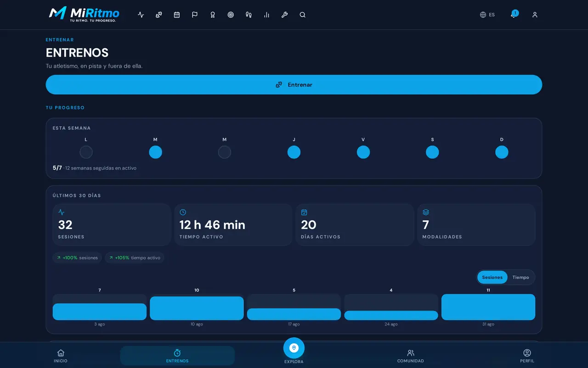Open the calendar icon in top navigation
The image size is (588, 368).
click(177, 15)
